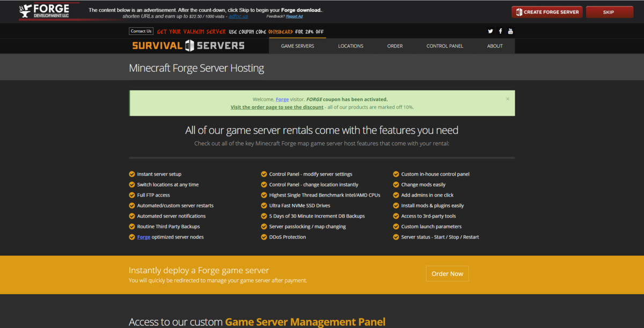The image size is (644, 328).
Task: Click checkmark icon beside Add admins in one click
Action: pos(396,195)
